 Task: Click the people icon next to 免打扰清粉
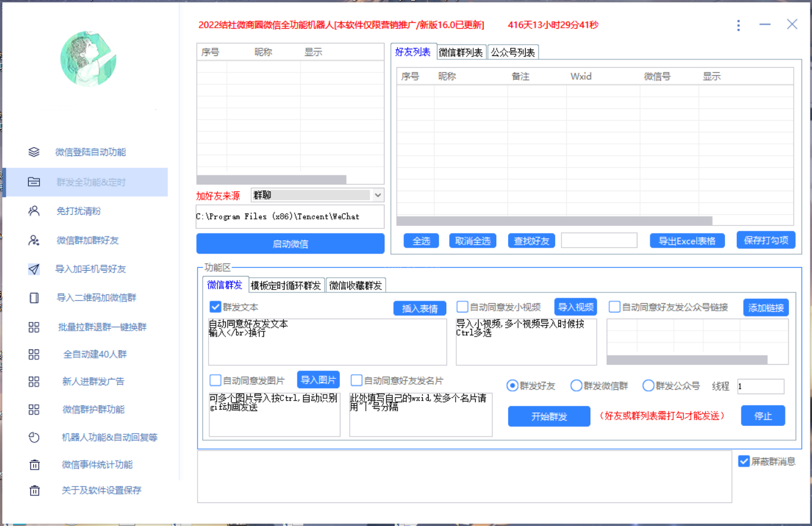[34, 211]
